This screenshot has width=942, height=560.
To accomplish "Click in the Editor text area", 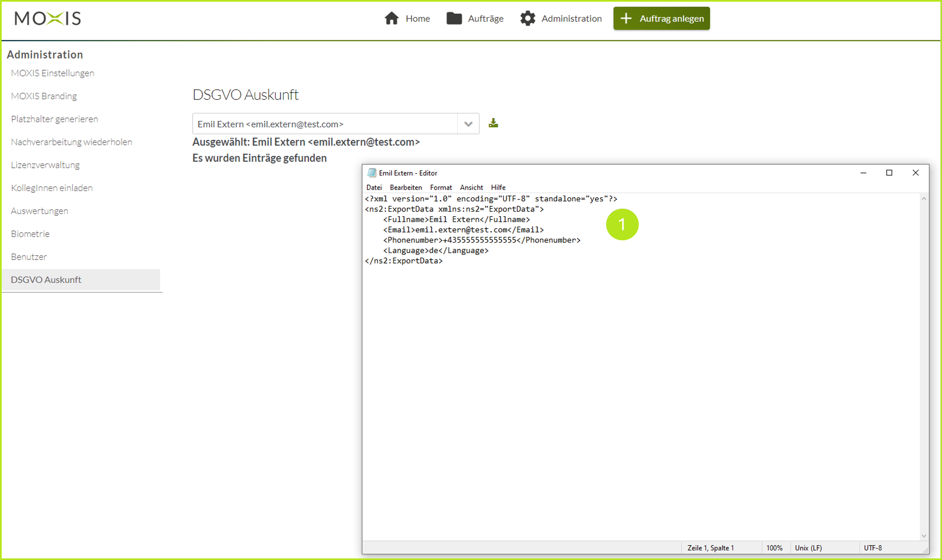I will [x=642, y=377].
